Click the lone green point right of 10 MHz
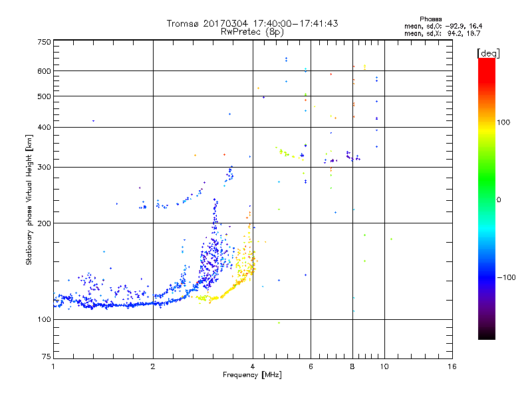 click(x=391, y=239)
